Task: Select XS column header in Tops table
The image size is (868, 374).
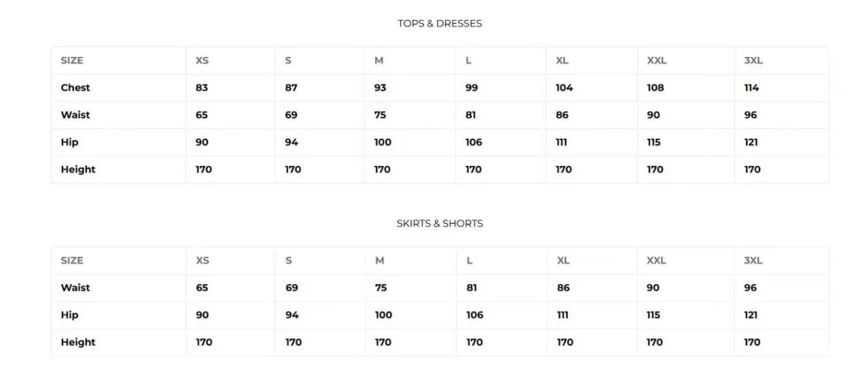Action: (x=202, y=60)
